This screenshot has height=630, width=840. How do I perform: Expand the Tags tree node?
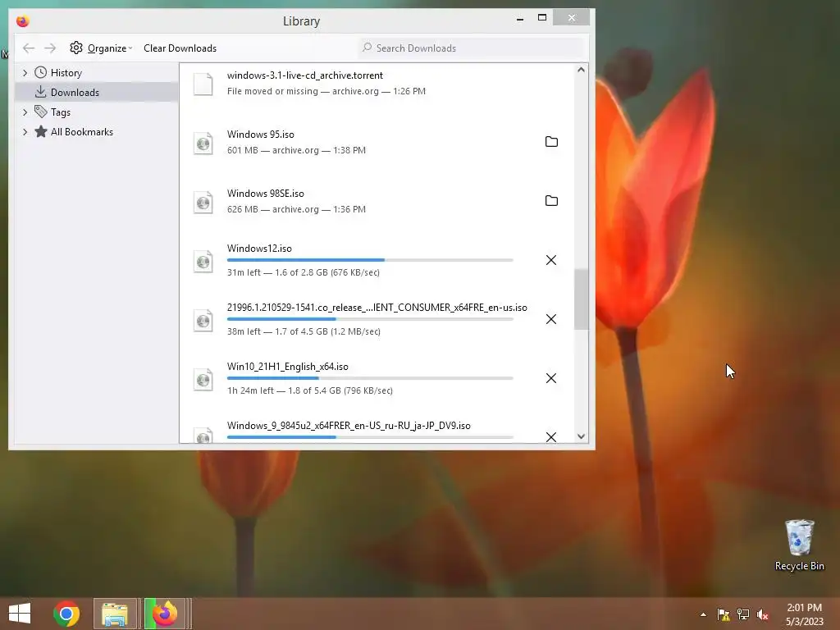[25, 112]
